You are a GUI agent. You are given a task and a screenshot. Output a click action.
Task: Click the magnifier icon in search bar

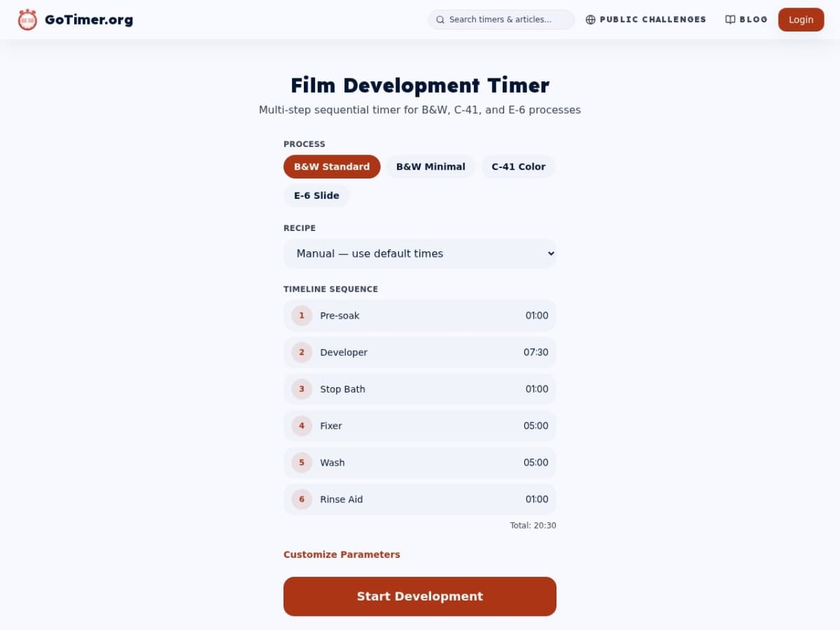[x=440, y=20]
